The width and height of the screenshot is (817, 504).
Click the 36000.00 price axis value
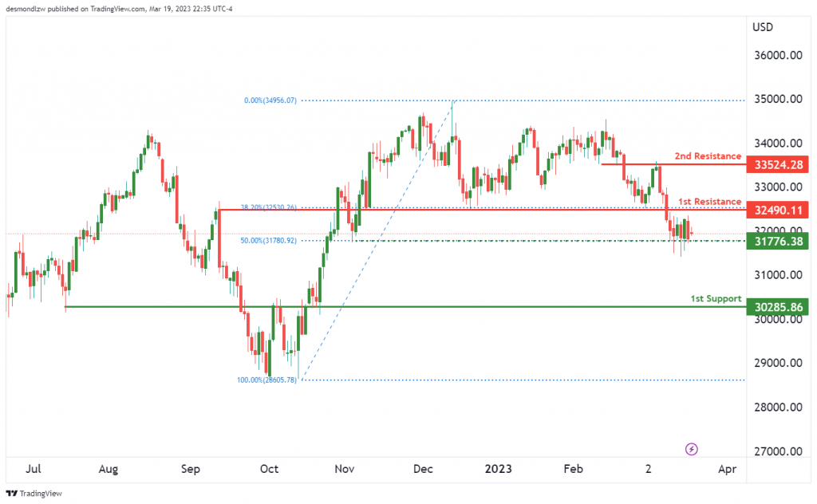click(x=776, y=56)
